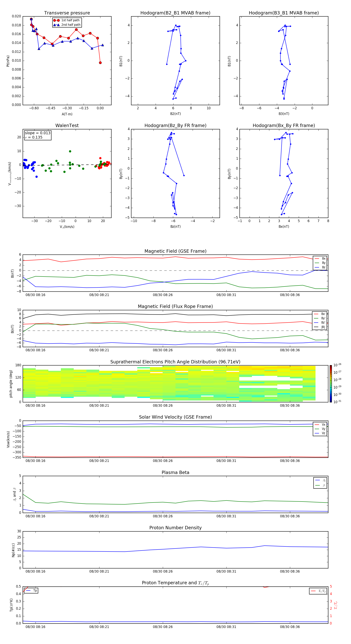Click the 'Proton Temperature and Te/Tp' title
The width and height of the screenshot is (351, 644).
tap(175, 583)
